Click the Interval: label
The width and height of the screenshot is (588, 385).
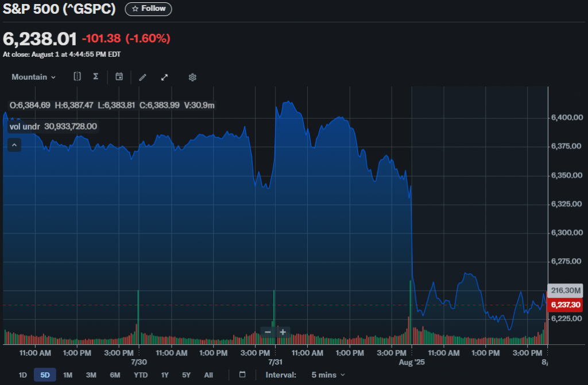tap(281, 375)
